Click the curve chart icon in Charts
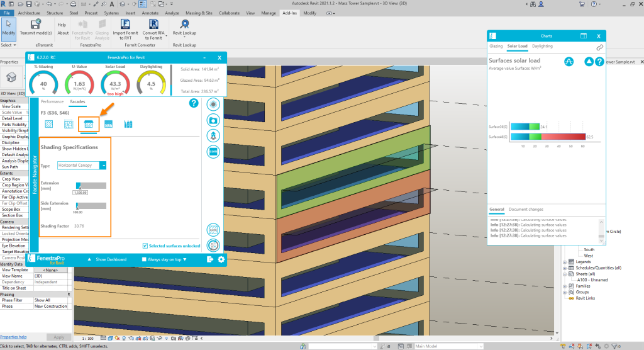 tap(569, 62)
